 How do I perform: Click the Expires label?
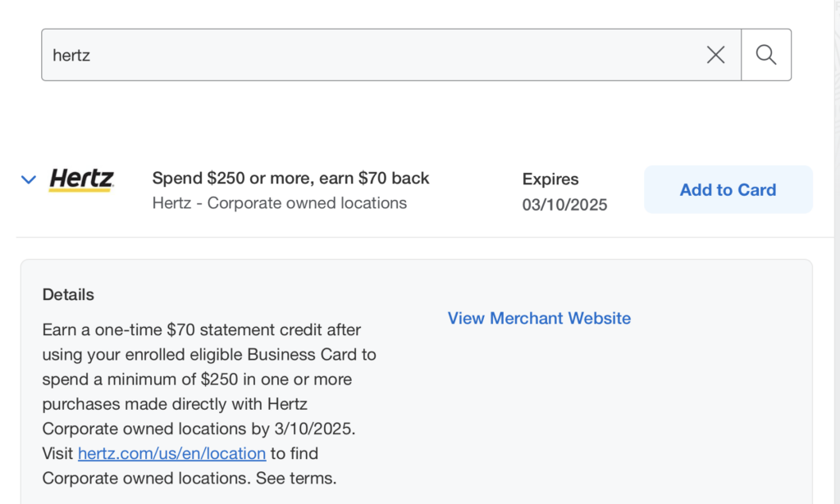(550, 179)
